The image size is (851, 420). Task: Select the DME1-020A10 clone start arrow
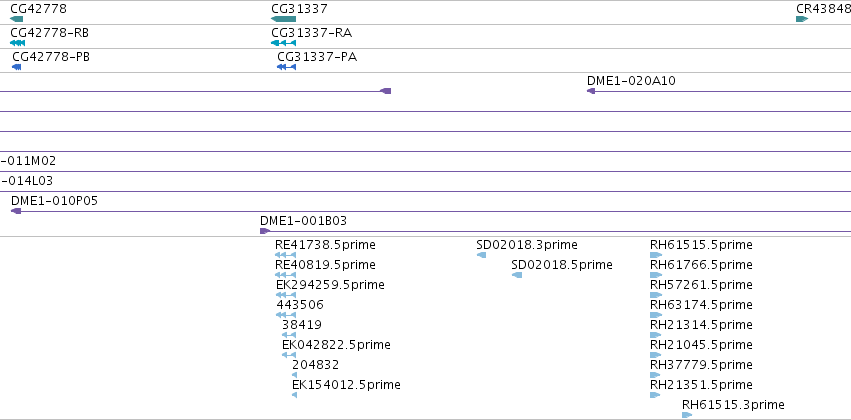click(591, 91)
